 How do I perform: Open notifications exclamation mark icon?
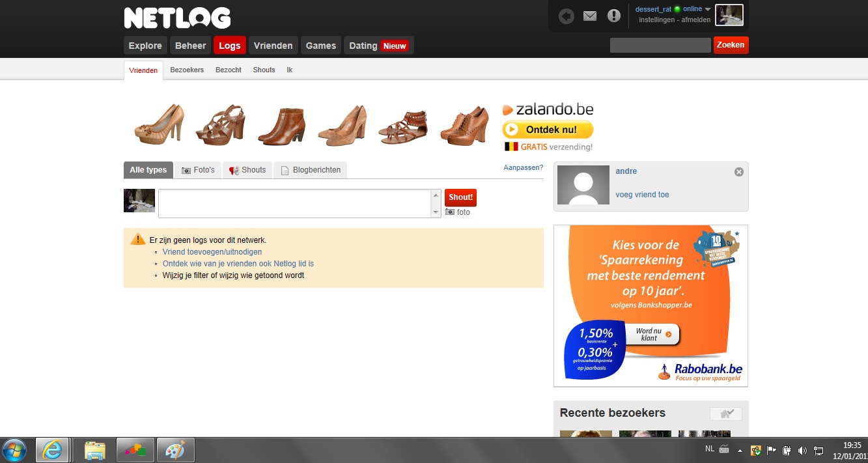coord(614,16)
